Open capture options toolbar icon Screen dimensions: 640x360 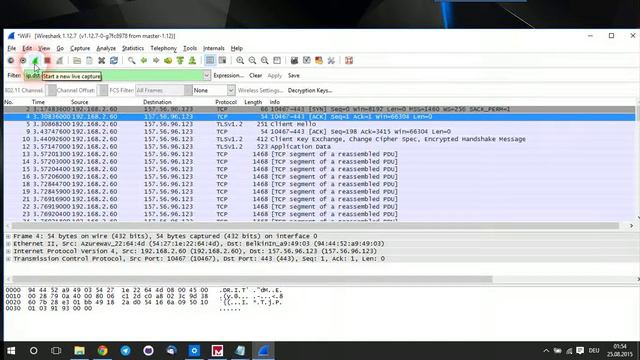[23, 61]
